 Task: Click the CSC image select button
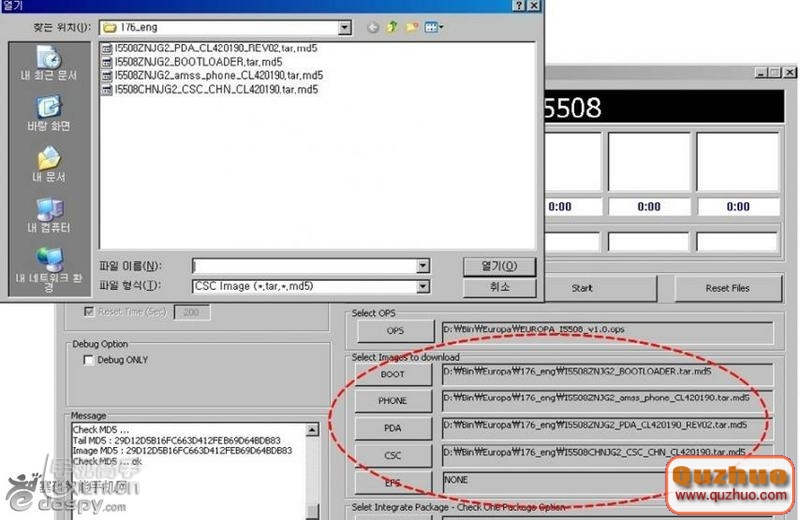(x=392, y=455)
